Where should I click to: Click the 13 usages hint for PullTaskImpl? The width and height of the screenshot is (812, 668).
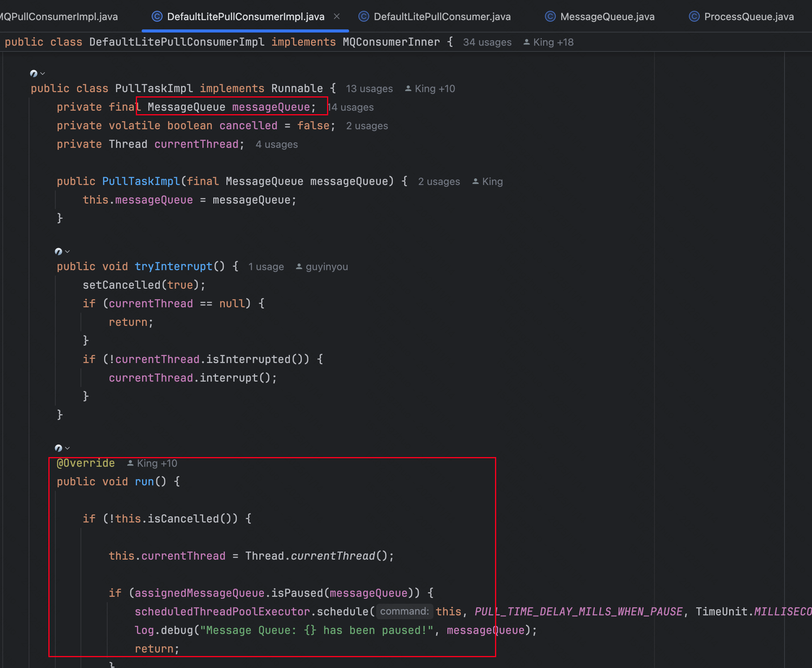[369, 89]
